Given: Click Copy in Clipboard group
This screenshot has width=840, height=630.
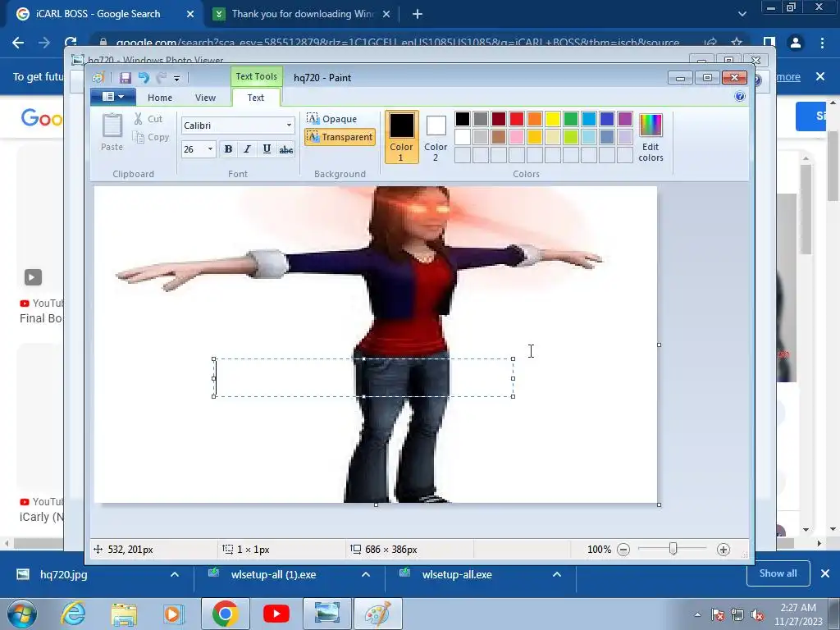Looking at the screenshot, I should [151, 137].
